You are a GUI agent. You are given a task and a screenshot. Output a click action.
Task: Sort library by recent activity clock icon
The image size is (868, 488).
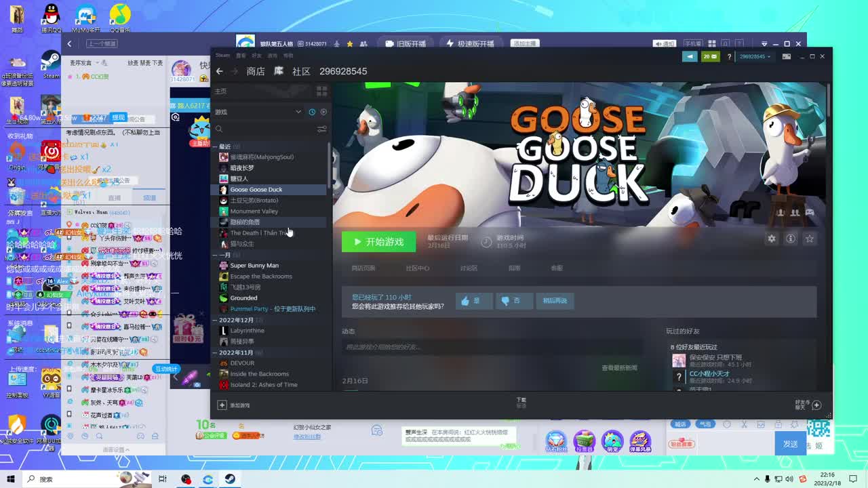click(312, 112)
